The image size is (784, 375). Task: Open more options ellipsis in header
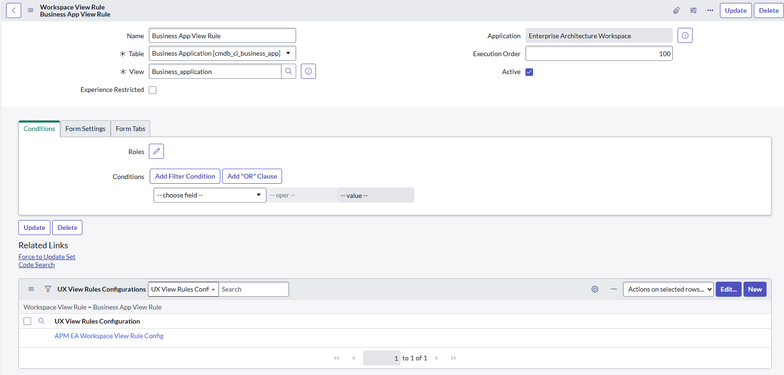pos(710,10)
